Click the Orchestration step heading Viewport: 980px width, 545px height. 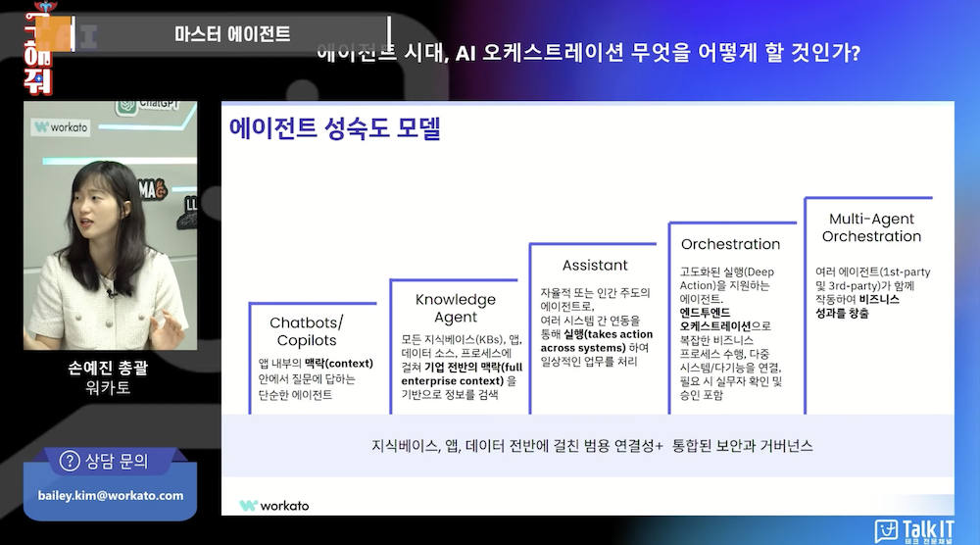(x=730, y=244)
